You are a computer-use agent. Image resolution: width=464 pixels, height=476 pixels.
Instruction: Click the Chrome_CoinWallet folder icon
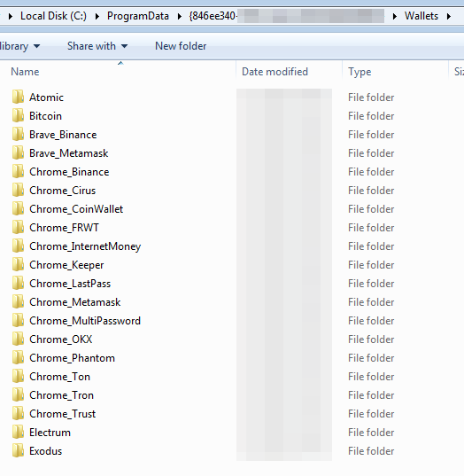coord(18,209)
